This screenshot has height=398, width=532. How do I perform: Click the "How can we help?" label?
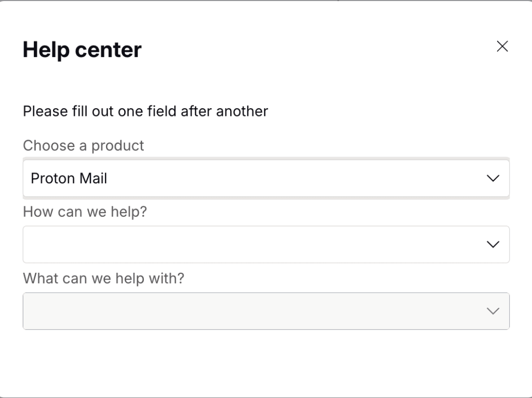point(85,212)
